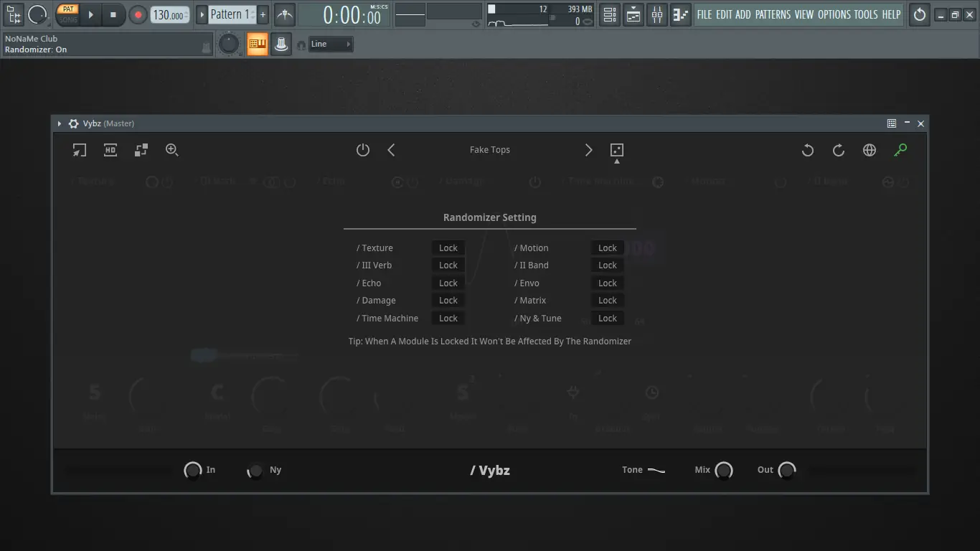This screenshot has width=980, height=551.
Task: Click the resize window icon in Vybz
Action: click(79, 150)
